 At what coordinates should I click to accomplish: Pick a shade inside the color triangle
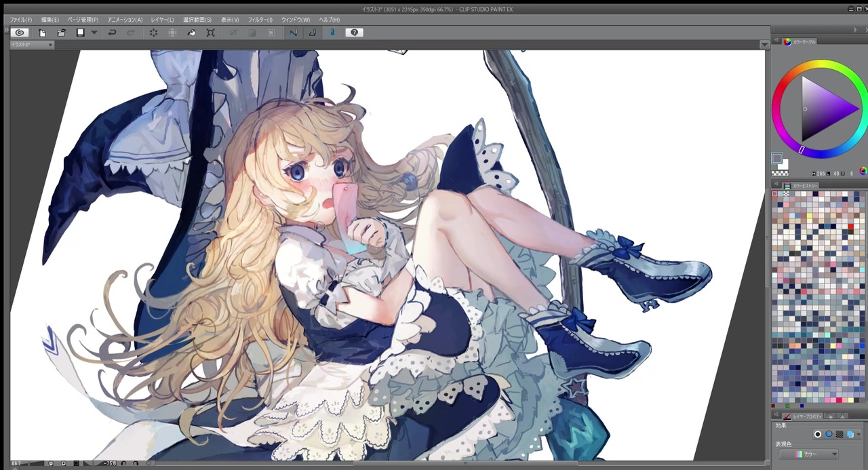[823, 109]
